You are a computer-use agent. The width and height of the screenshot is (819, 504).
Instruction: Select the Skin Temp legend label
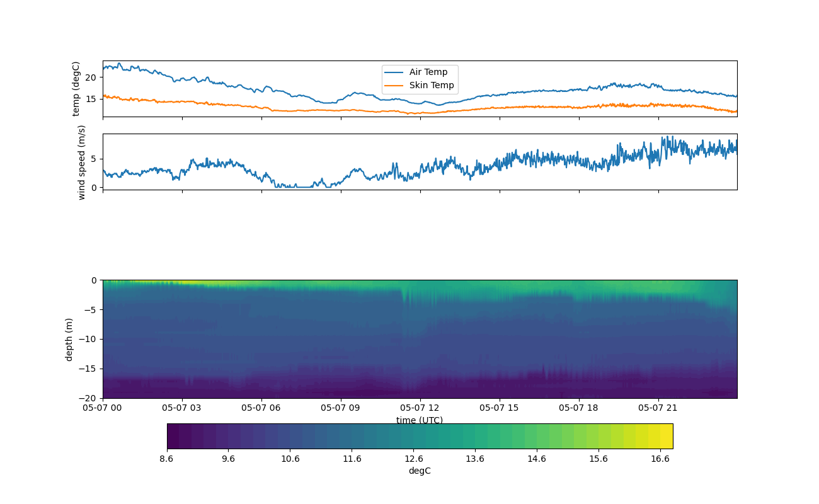431,86
